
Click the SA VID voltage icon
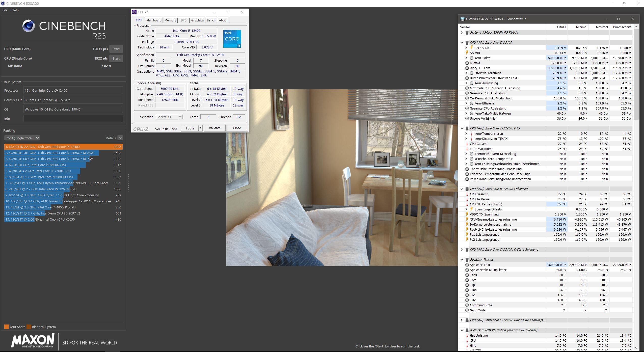pos(467,53)
